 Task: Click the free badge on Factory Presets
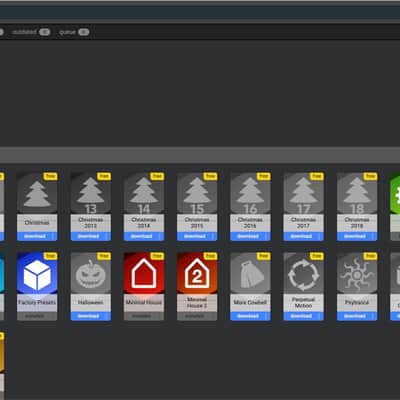point(51,256)
